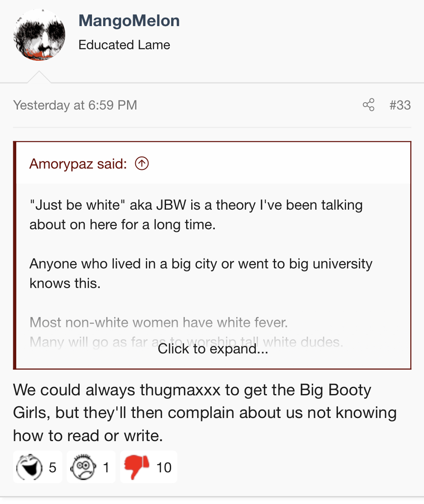Click the 'Educated Lame' user title
424x504 pixels.
coord(124,44)
